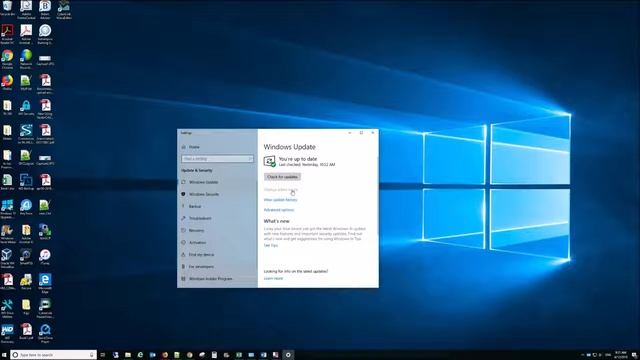Launch Chrome from the taskbar
Image resolution: width=640 pixels, height=360 pixels.
tap(190, 355)
